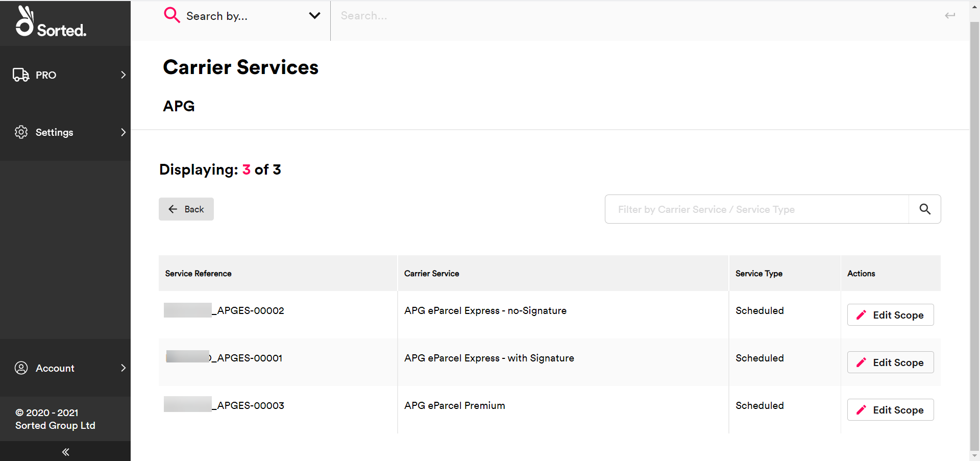Click APG eParcel Express - no-Signature text

tap(485, 310)
